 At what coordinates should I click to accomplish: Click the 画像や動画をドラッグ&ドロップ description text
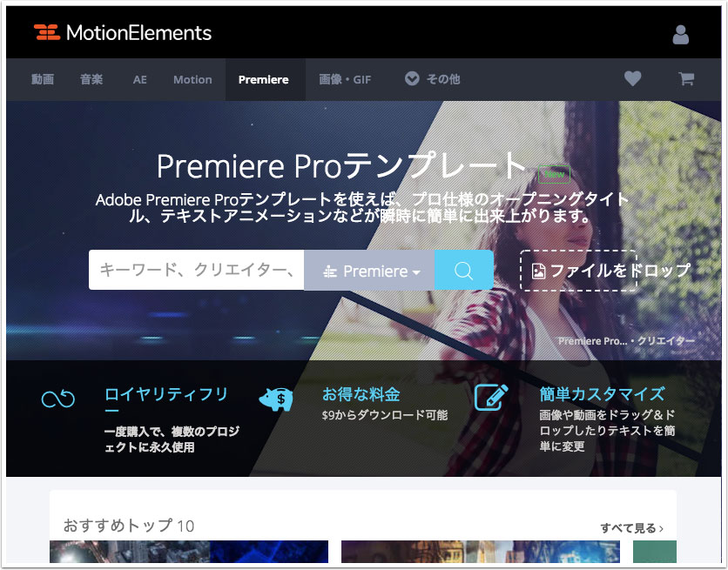[607, 431]
